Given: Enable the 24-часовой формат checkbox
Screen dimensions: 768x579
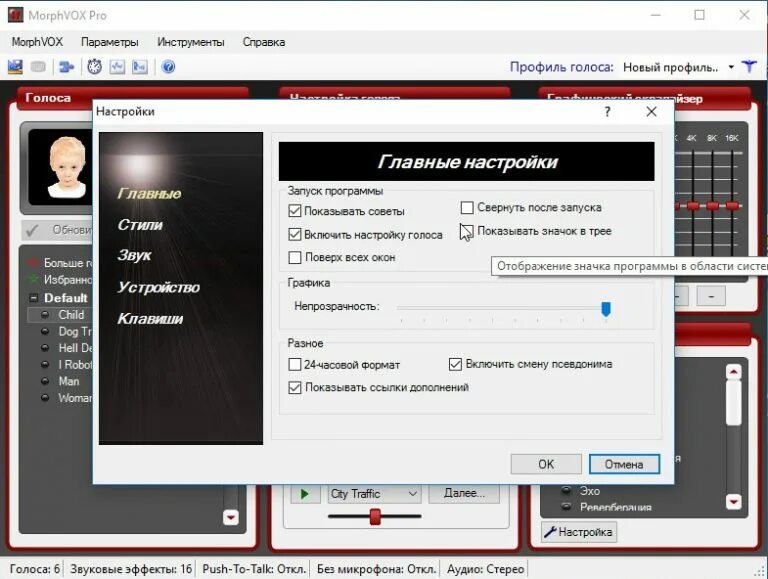Looking at the screenshot, I should tap(294, 364).
